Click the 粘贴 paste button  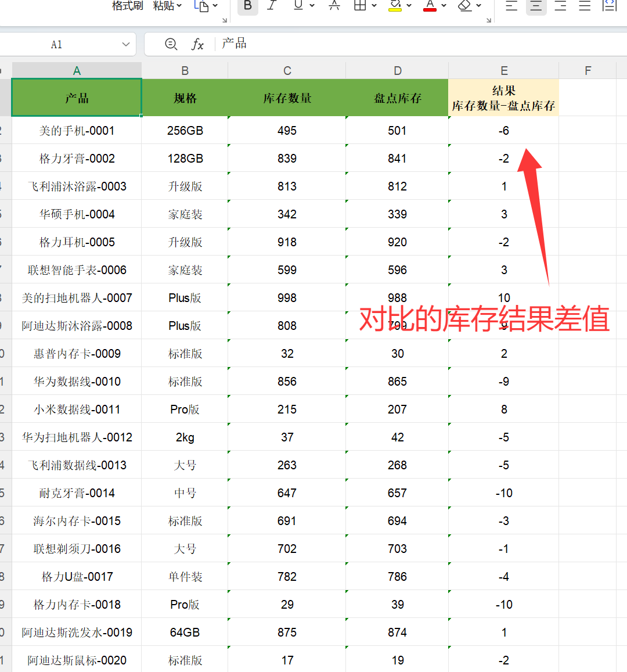point(164,6)
